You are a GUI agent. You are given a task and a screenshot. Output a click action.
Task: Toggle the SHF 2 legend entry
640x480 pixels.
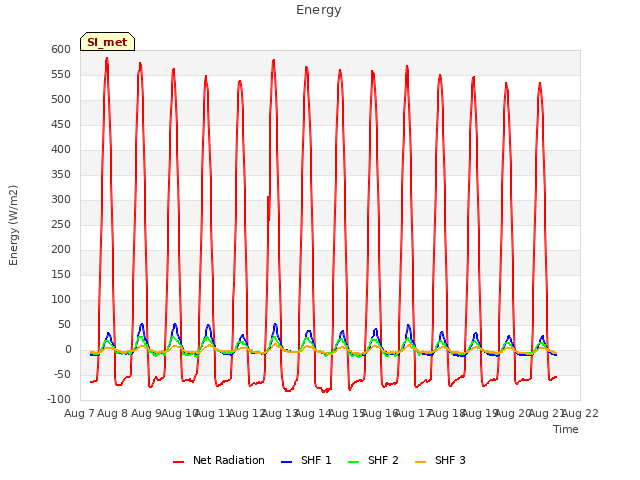coord(373,460)
